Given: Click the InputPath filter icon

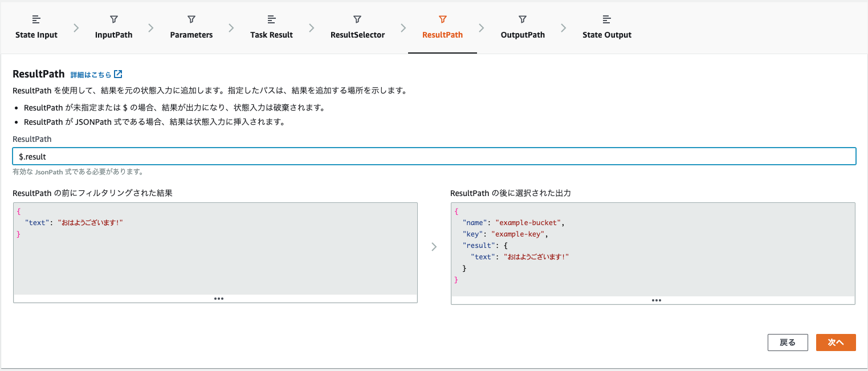Looking at the screenshot, I should (113, 19).
